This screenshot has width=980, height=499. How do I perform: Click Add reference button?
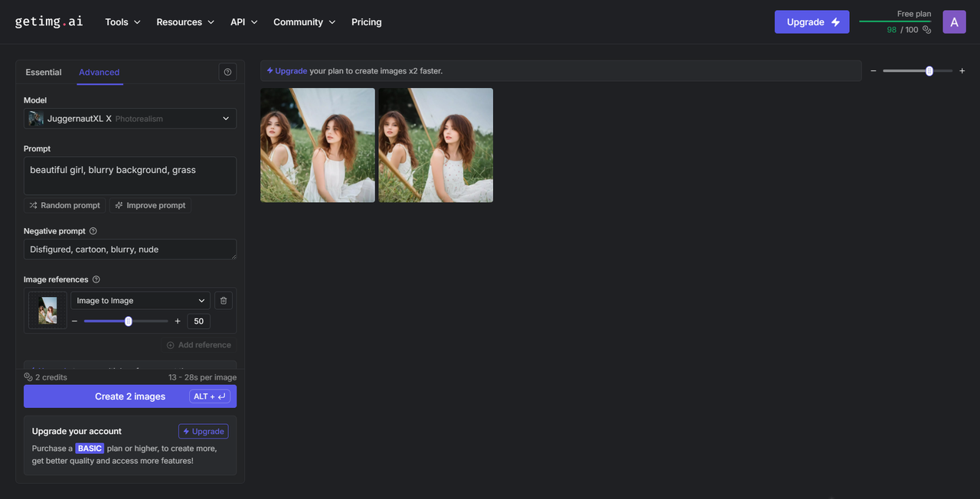click(198, 345)
